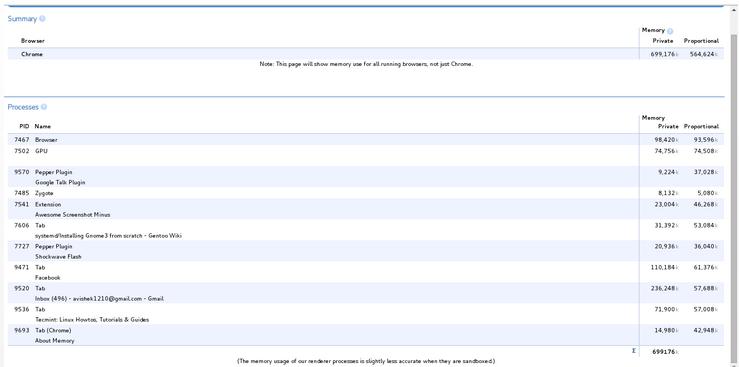Image resolution: width=739 pixels, height=367 pixels.
Task: Click Gmail tab proportional value 57,688k
Action: [x=706, y=288]
